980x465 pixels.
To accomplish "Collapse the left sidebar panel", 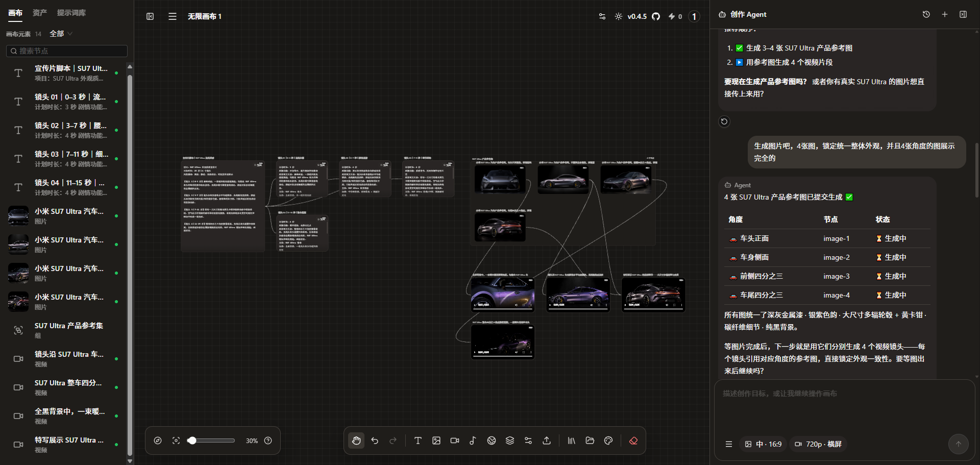I will coord(150,16).
